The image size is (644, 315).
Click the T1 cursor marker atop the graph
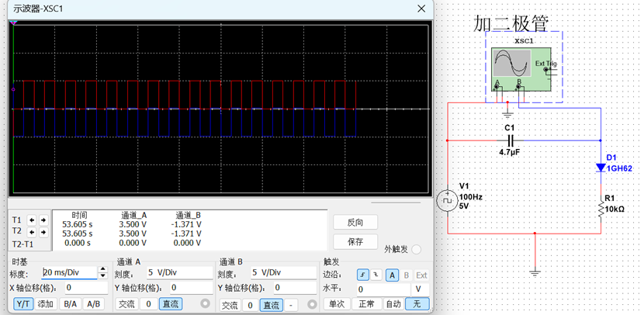click(x=13, y=23)
